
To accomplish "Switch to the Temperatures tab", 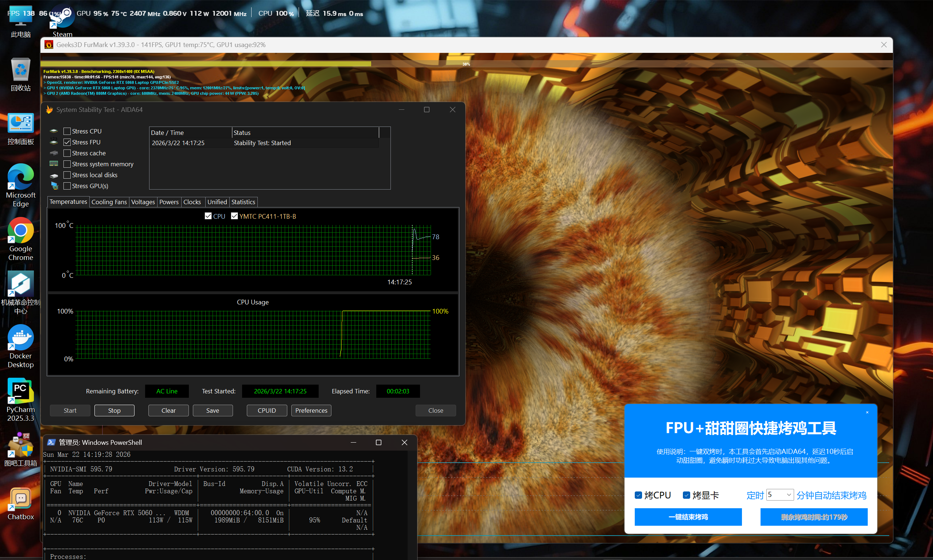I will coord(68,202).
